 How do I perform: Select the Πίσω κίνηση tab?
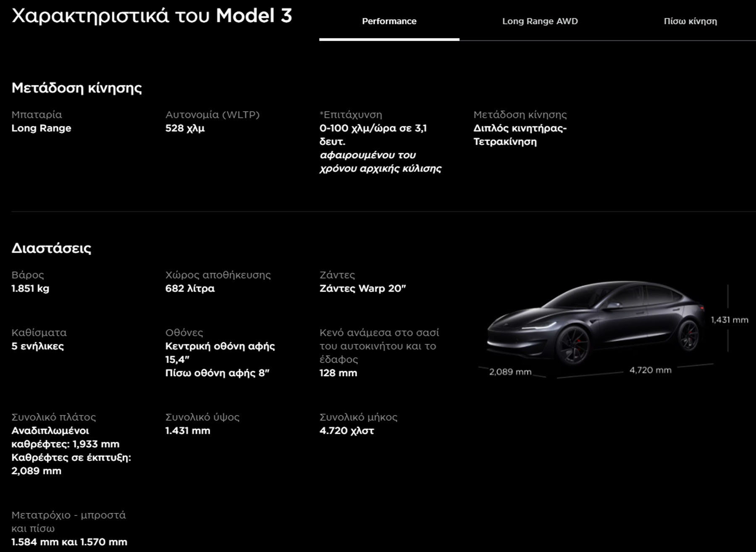coord(690,21)
